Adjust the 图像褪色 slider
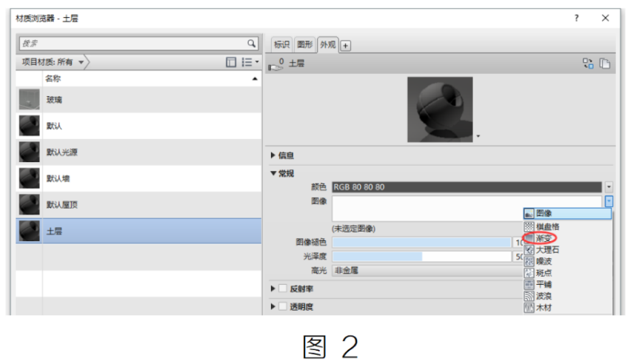 [421, 242]
